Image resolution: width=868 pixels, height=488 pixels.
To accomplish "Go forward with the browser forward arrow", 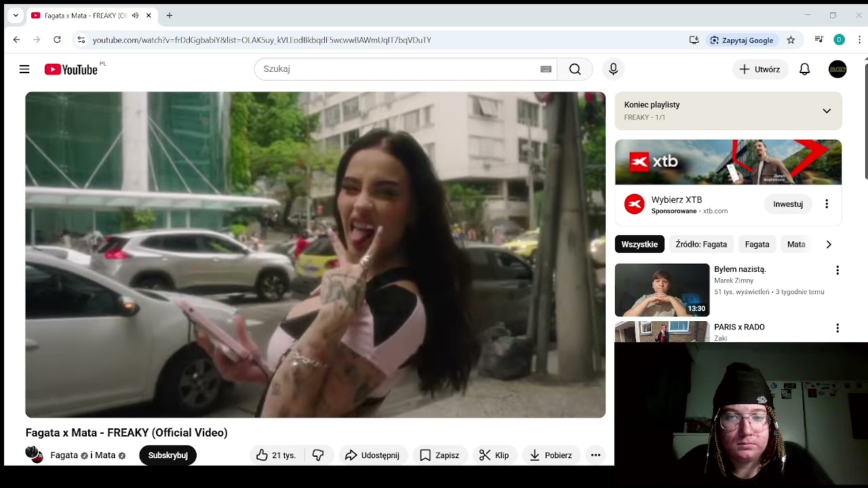I will coord(37,40).
